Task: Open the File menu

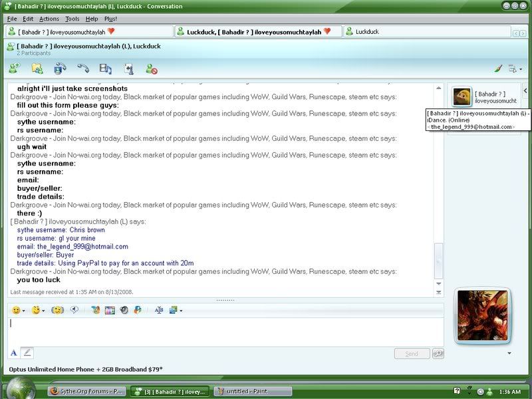Action: (12, 19)
